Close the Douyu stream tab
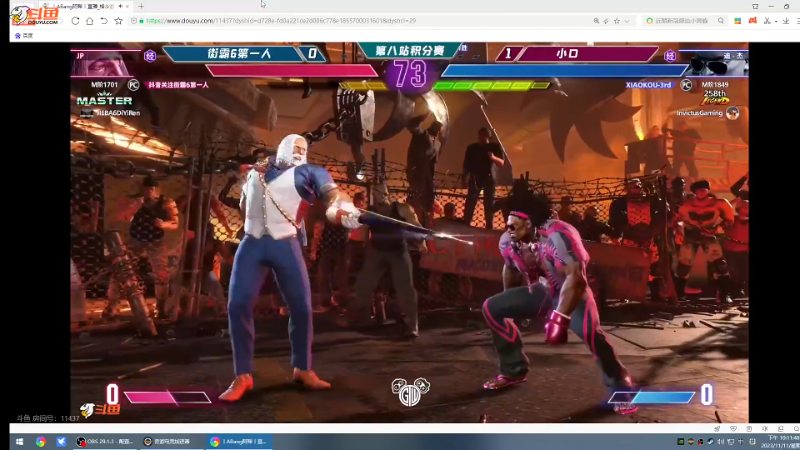800x450 pixels. (x=127, y=6)
